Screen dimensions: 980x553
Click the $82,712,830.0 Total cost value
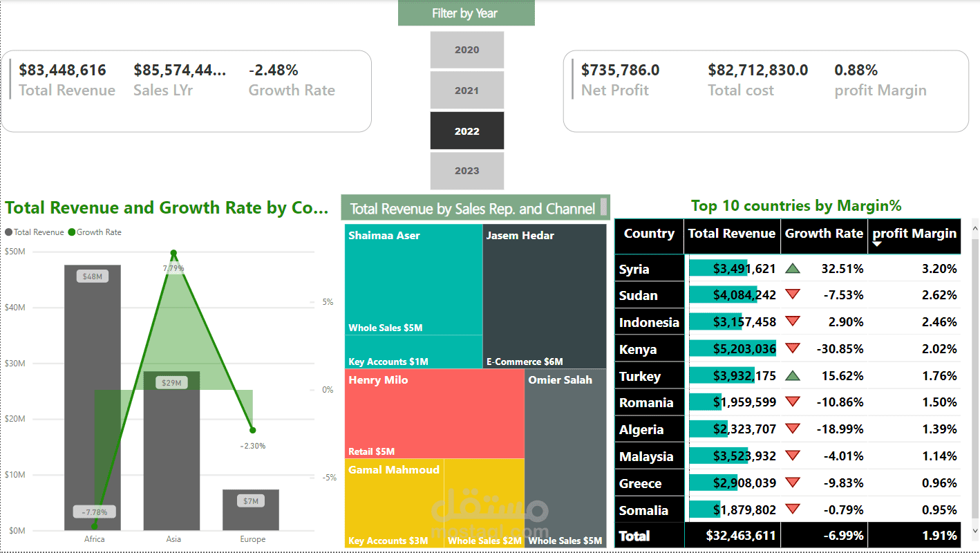click(x=758, y=70)
